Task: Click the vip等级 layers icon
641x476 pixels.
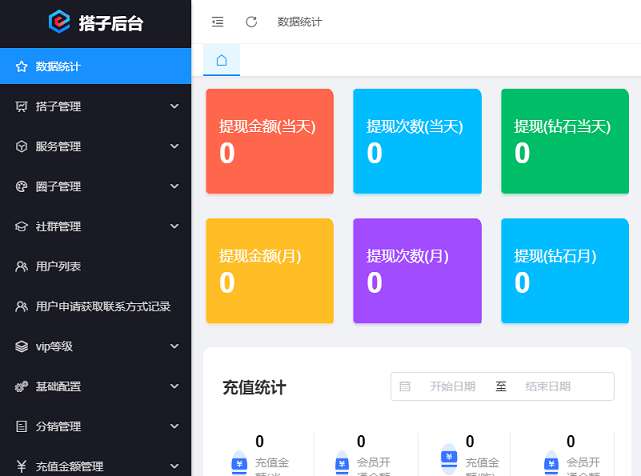Action: pyautogui.click(x=21, y=346)
